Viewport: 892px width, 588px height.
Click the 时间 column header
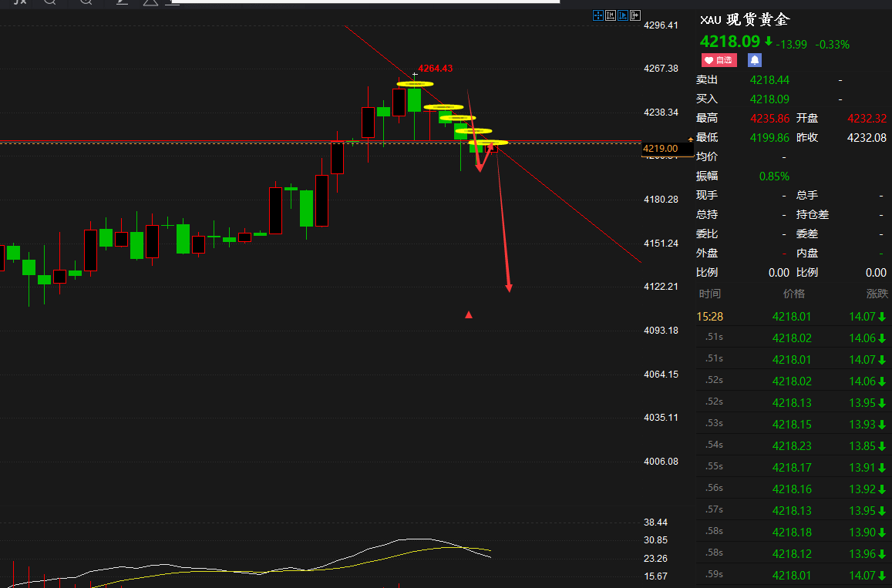709,294
